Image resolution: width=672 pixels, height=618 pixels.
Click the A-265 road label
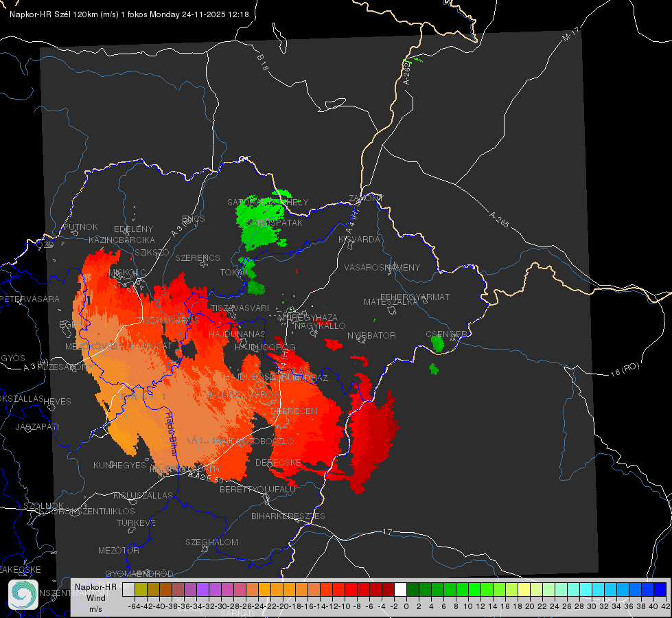[499, 219]
